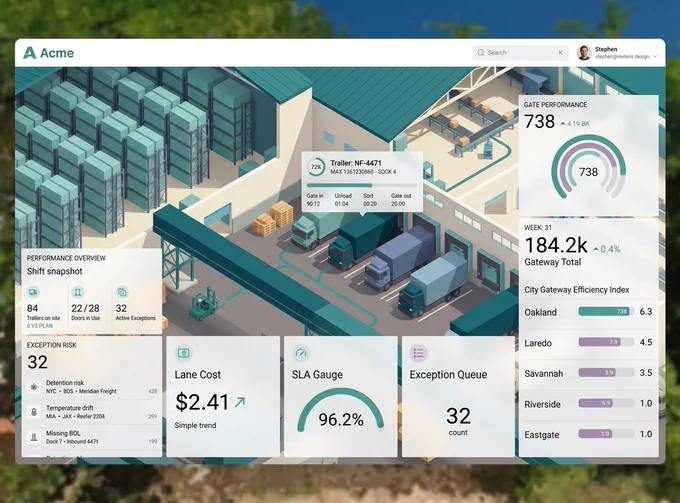The height and width of the screenshot is (503, 680).
Task: Click the Eastgate city label
Action: pyautogui.click(x=542, y=434)
